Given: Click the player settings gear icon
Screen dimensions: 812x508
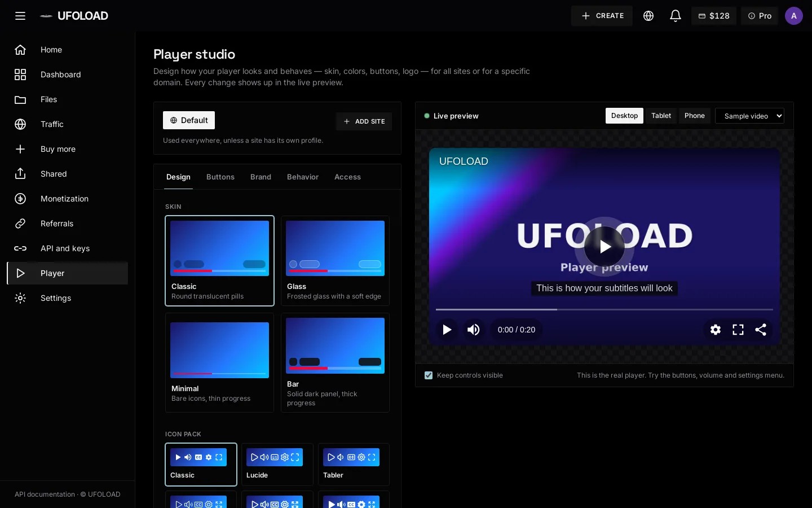Looking at the screenshot, I should click(716, 330).
